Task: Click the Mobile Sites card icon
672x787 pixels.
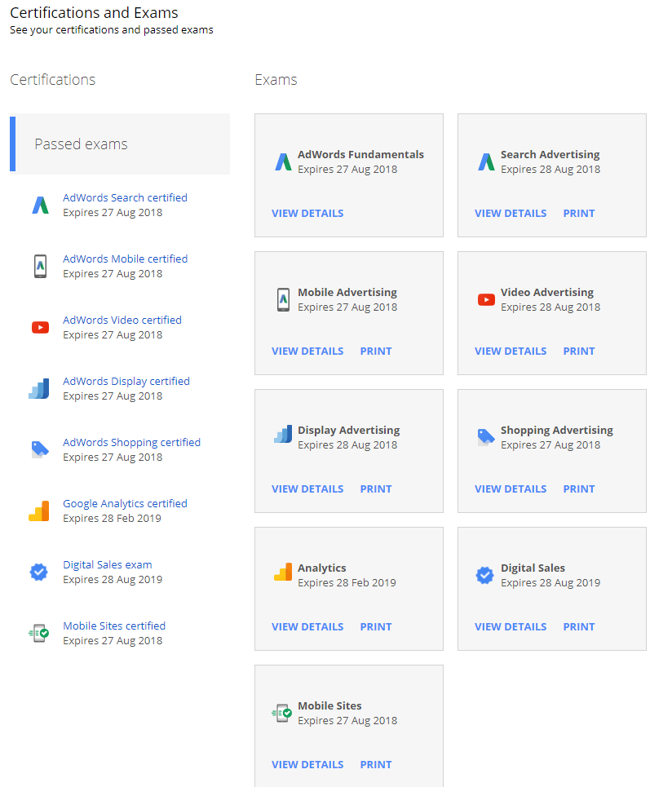Action: [282, 713]
